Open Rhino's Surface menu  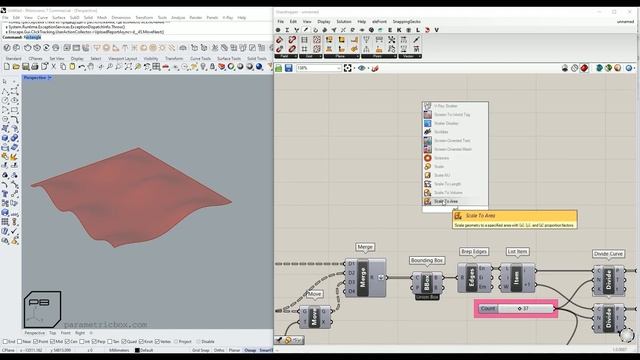pos(59,18)
